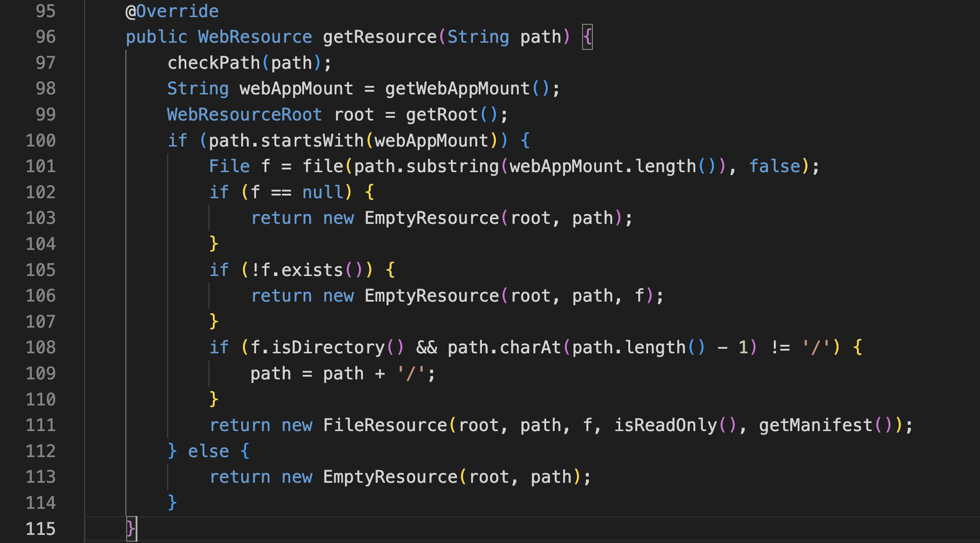Click the 'null' keyword on line 102
980x543 pixels.
[322, 192]
